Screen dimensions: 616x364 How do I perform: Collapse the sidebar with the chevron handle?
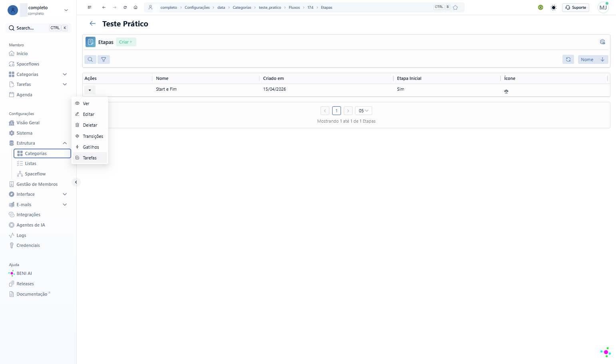pos(76,182)
